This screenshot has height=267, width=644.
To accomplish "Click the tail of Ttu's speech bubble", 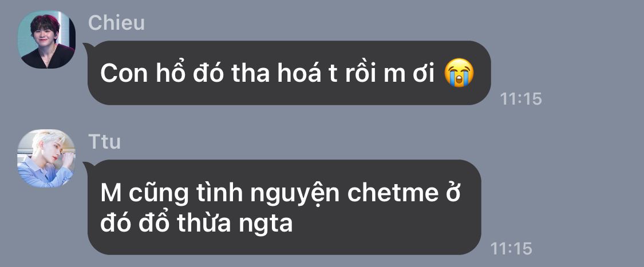I will pyautogui.click(x=87, y=166).
